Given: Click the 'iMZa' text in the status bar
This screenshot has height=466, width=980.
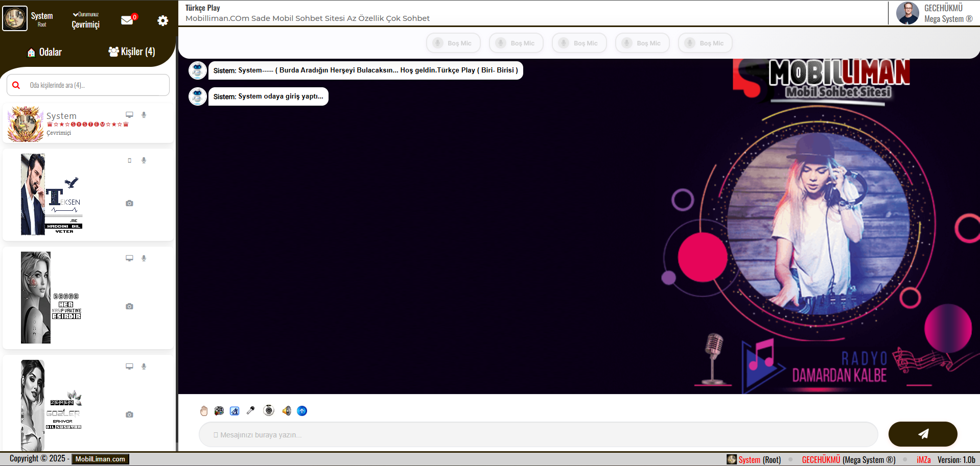Looking at the screenshot, I should [x=924, y=459].
